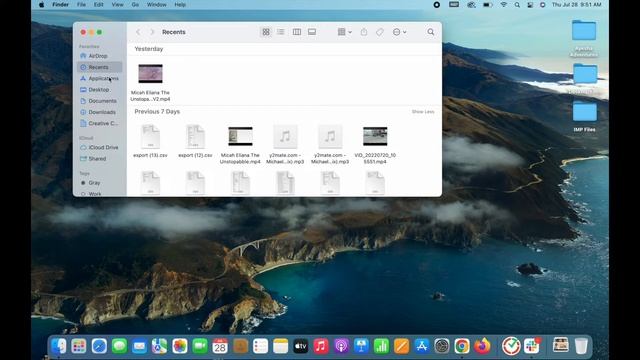Open Reminders from the Dock
The height and width of the screenshot is (360, 640).
pos(260,346)
